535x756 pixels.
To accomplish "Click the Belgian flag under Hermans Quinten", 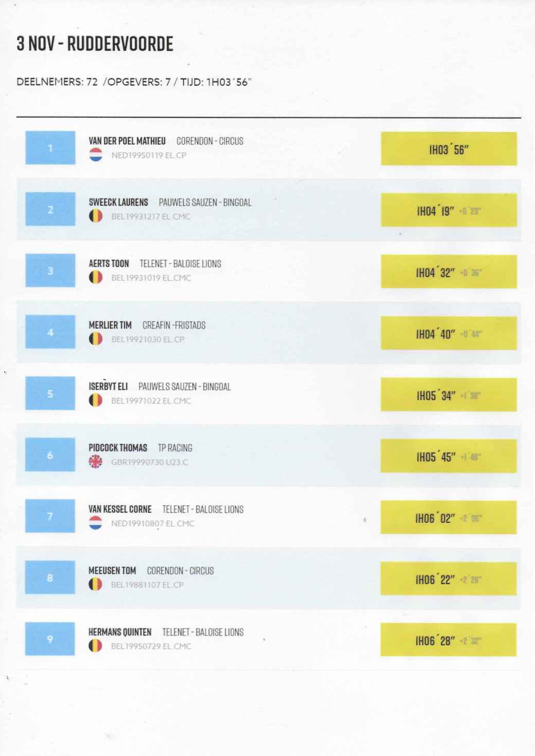I will pos(96,645).
